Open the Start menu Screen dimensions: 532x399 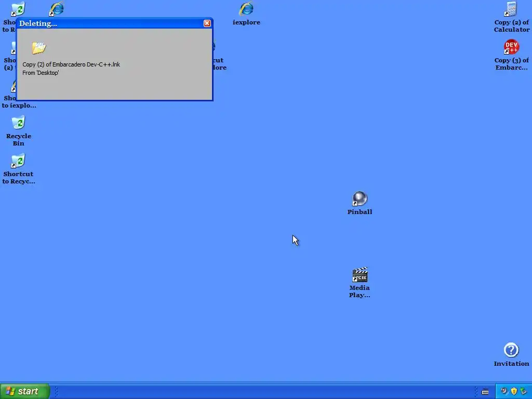click(x=25, y=391)
